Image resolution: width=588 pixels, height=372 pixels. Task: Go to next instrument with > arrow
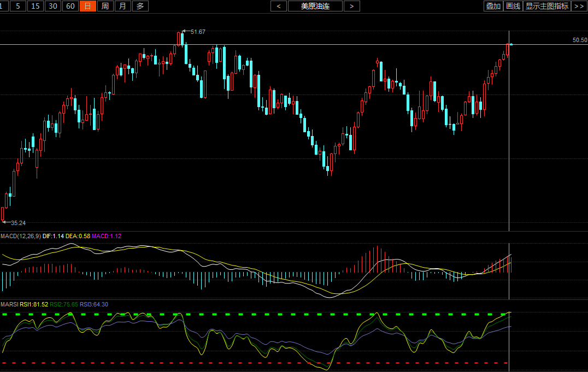point(351,6)
